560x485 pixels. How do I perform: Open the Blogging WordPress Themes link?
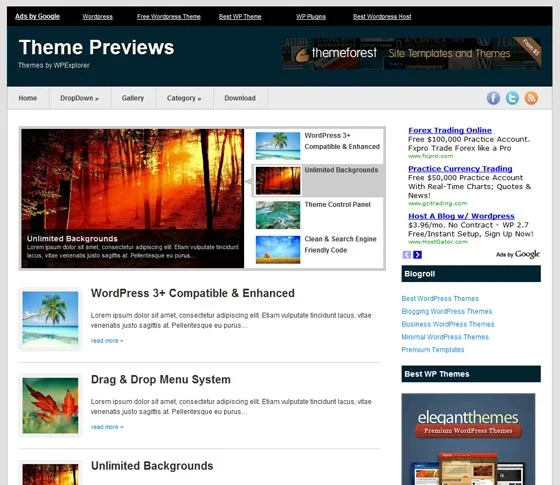[446, 311]
